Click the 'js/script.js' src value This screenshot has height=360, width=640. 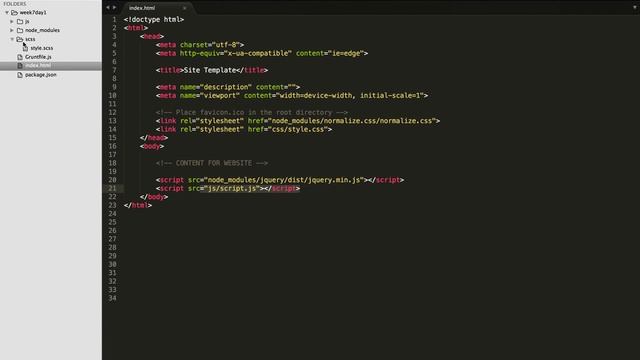point(232,189)
